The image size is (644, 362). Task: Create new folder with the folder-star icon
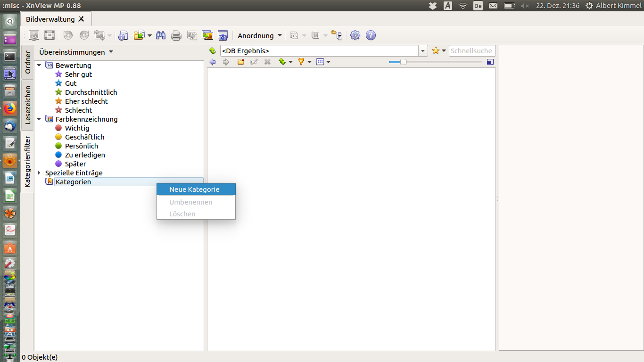tap(241, 62)
